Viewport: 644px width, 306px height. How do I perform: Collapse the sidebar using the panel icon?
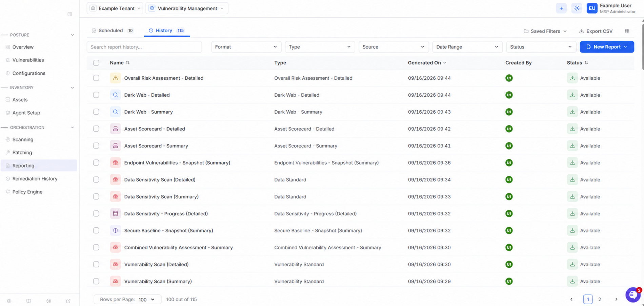pyautogui.click(x=70, y=14)
